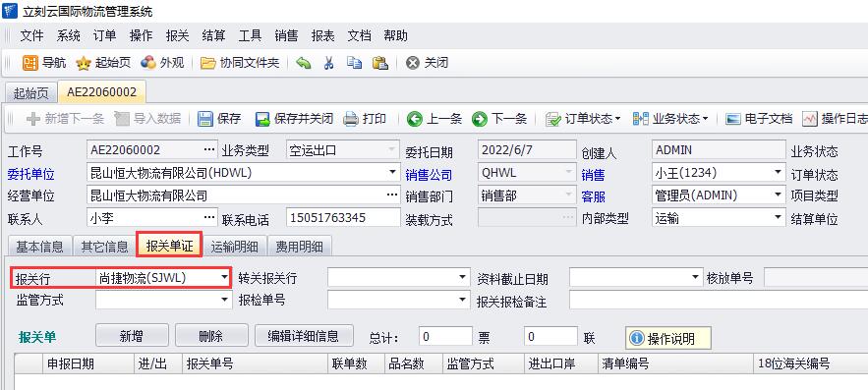Click the 操作说明 info button
The width and height of the screenshot is (868, 390).
668,338
